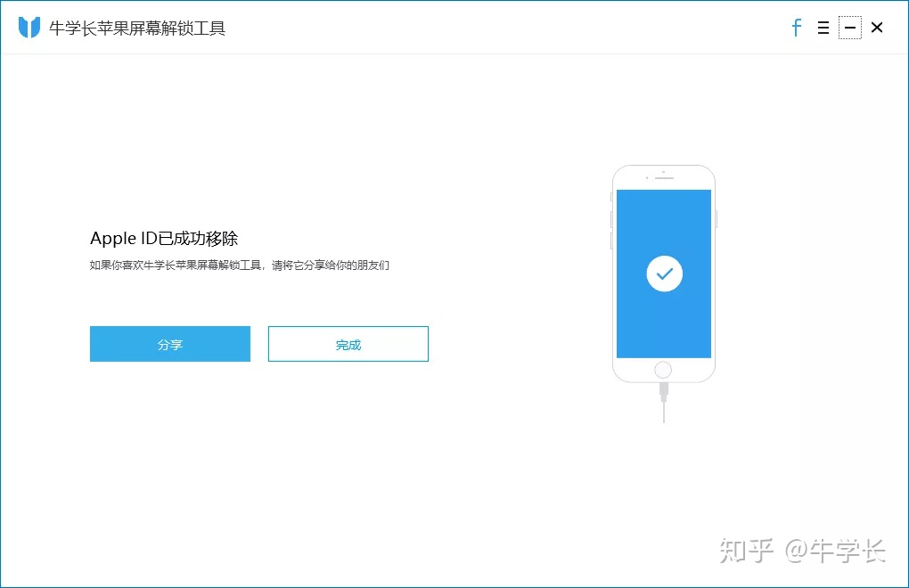Click the share-with-friends description text
The width and height of the screenshot is (909, 588).
pyautogui.click(x=240, y=265)
